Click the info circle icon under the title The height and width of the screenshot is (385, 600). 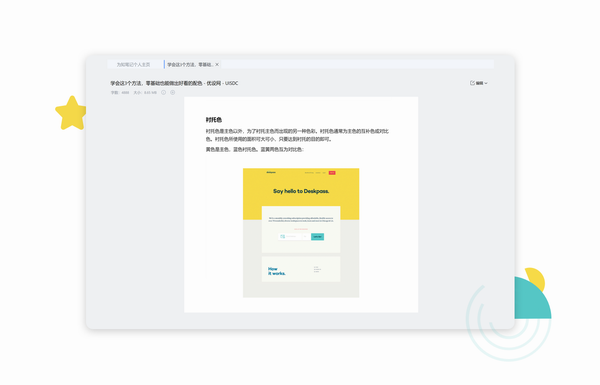click(163, 92)
